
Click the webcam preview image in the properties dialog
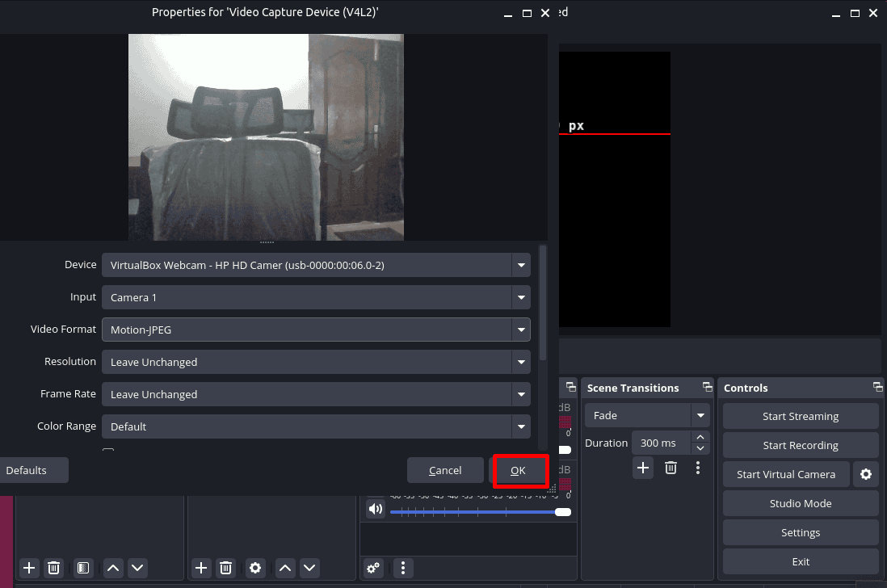pyautogui.click(x=266, y=137)
